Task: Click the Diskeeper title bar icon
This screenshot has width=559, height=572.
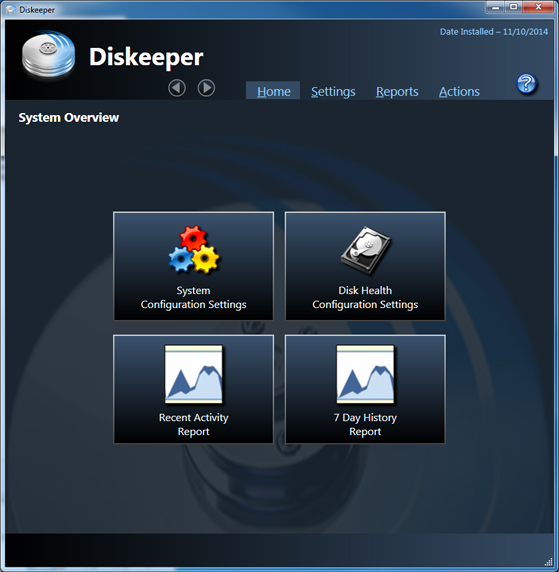Action: (x=11, y=9)
